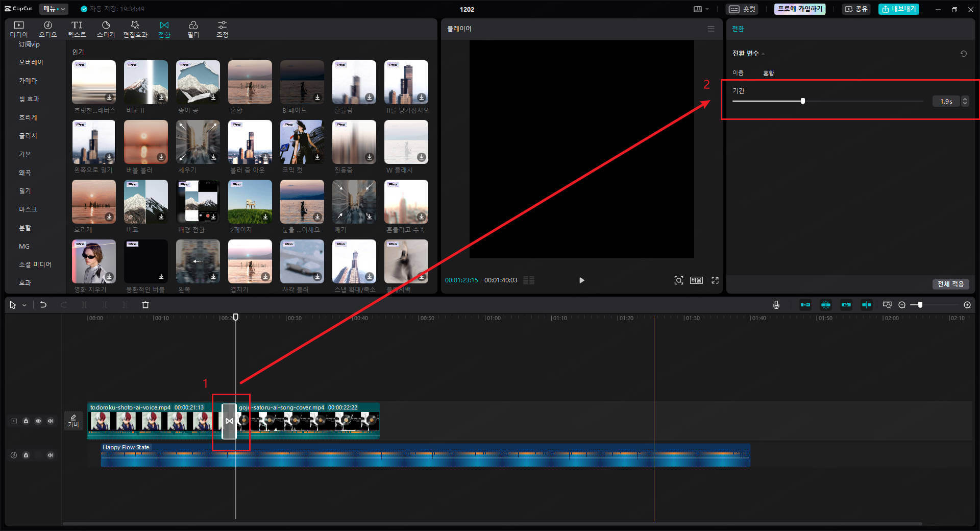Delete the selected timeline item
The width and height of the screenshot is (980, 531).
click(145, 305)
